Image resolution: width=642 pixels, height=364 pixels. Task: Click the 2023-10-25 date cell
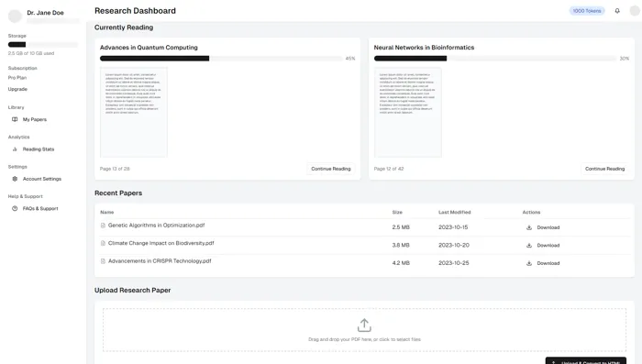454,263
